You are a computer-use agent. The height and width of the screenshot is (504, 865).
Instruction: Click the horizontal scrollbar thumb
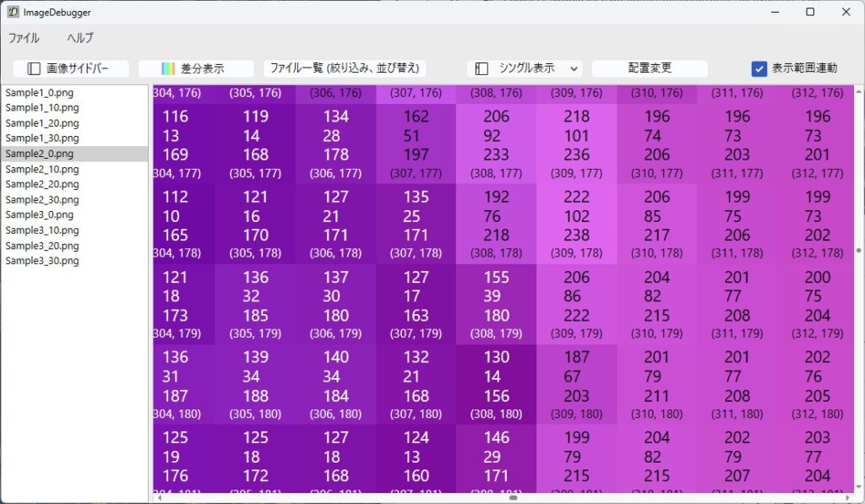[513, 498]
